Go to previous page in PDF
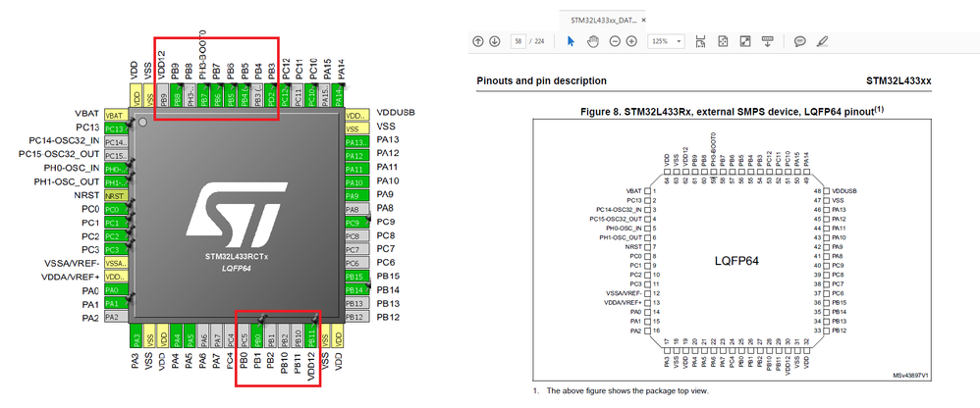This screenshot has height=408, width=980. pyautogui.click(x=478, y=41)
